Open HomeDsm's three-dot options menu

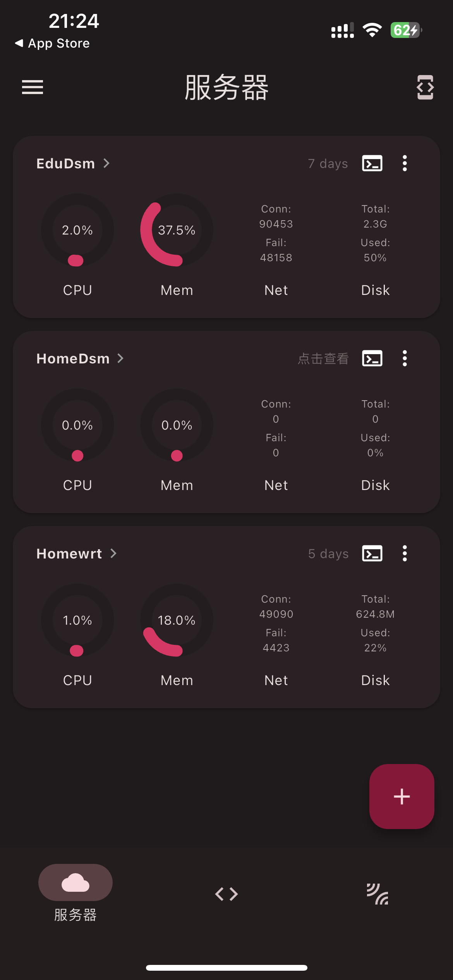(x=404, y=358)
